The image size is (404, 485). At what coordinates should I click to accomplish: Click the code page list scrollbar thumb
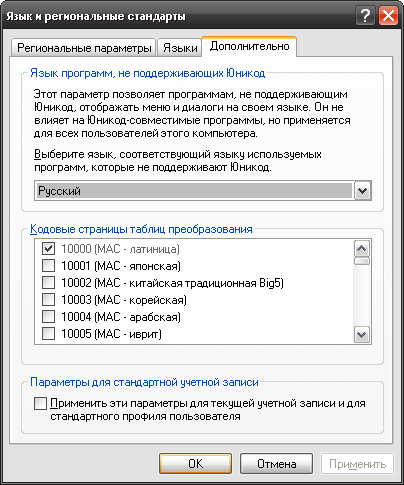click(x=362, y=261)
